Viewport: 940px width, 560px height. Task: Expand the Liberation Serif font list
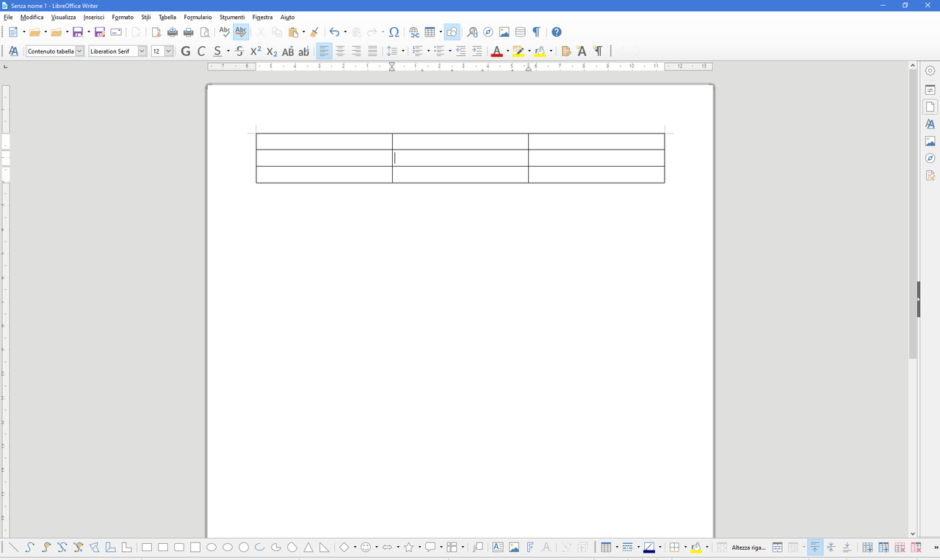tap(142, 51)
